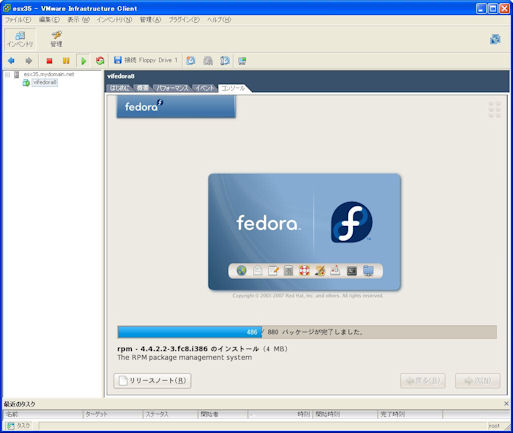Click the VMware logo icon at top right
The width and height of the screenshot is (513, 433).
tap(495, 39)
